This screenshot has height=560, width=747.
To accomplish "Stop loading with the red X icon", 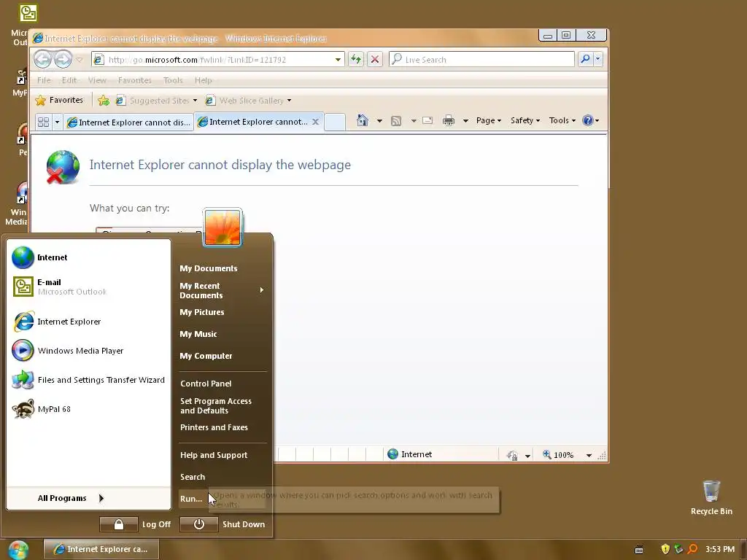I will (x=375, y=59).
